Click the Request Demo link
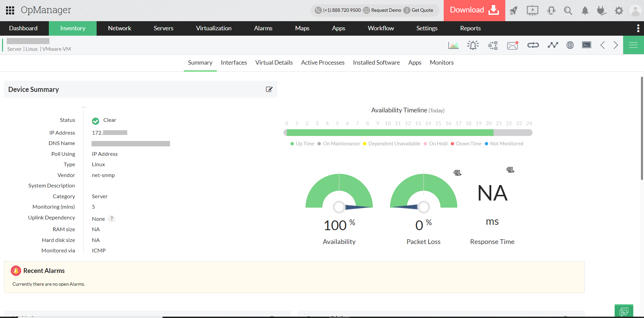 382,10
